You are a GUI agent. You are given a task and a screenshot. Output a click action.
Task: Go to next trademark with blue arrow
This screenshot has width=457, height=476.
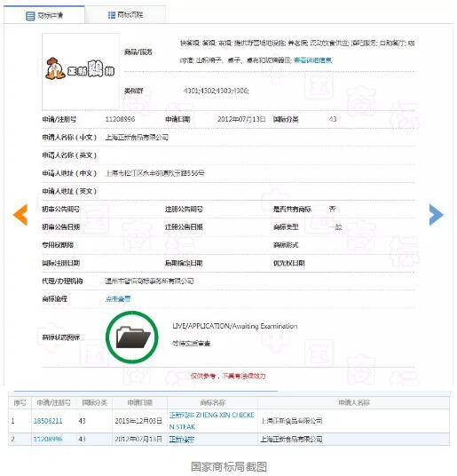pos(436,215)
